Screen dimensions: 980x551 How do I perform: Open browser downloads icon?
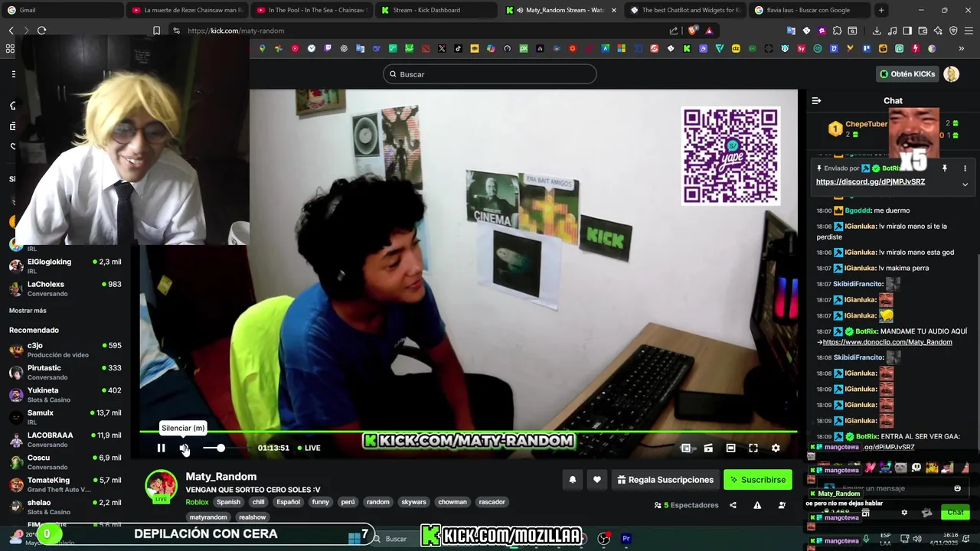point(876,31)
